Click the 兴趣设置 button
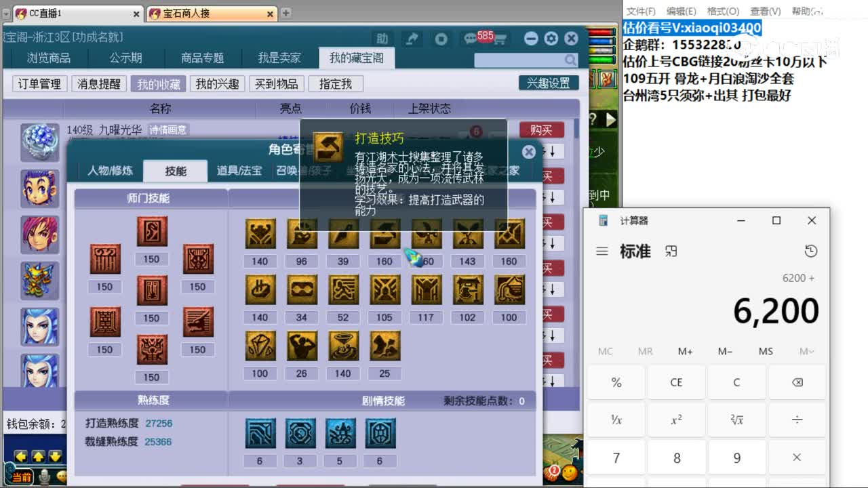This screenshot has width=868, height=488. tap(550, 82)
